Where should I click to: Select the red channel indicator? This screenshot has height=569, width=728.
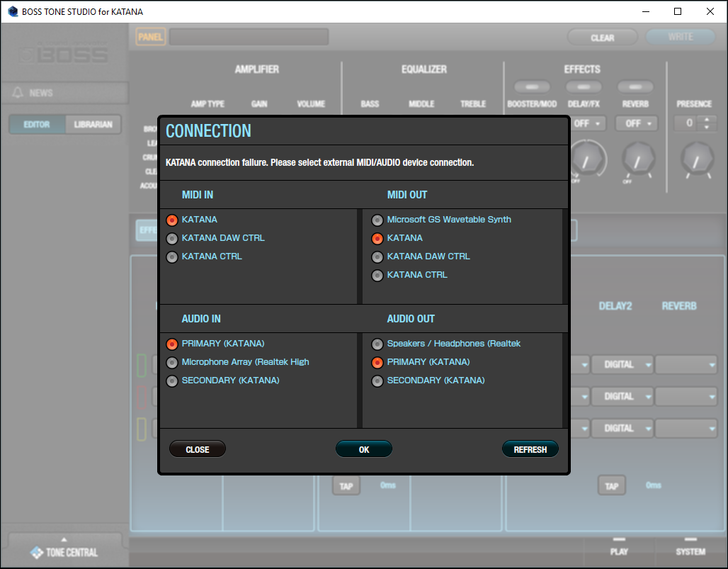tap(142, 397)
